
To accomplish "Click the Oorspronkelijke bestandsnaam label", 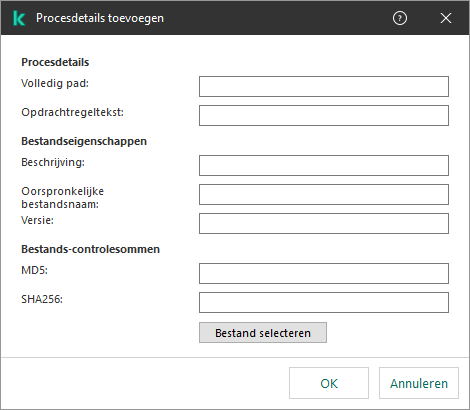I will (63, 198).
